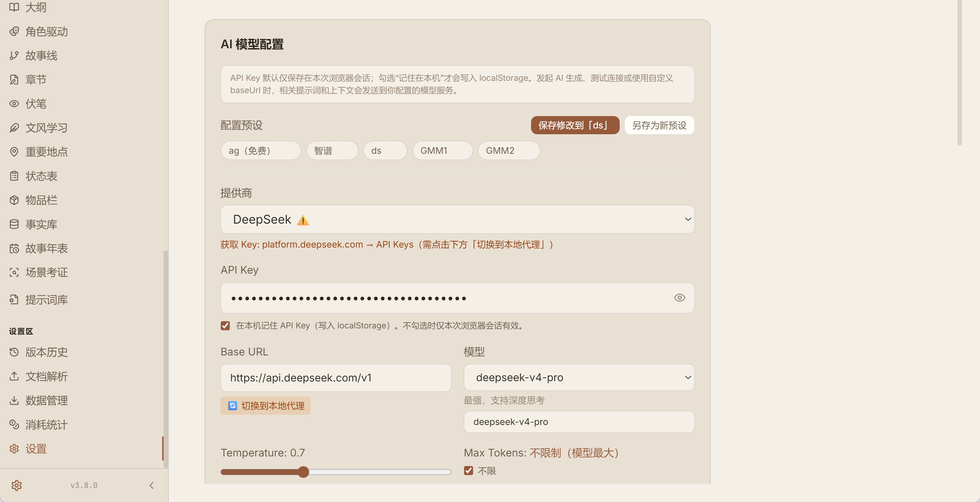Click 切换到本地代理 button
This screenshot has height=502, width=980.
pos(266,405)
